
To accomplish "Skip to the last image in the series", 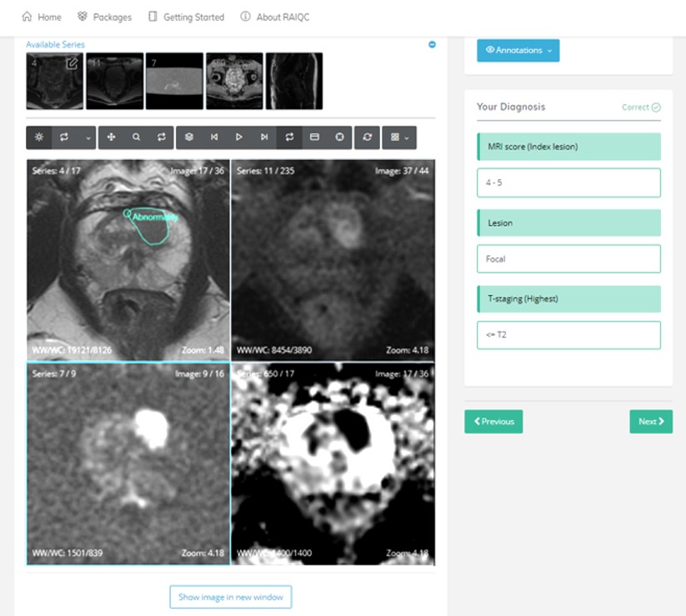I will click(263, 138).
